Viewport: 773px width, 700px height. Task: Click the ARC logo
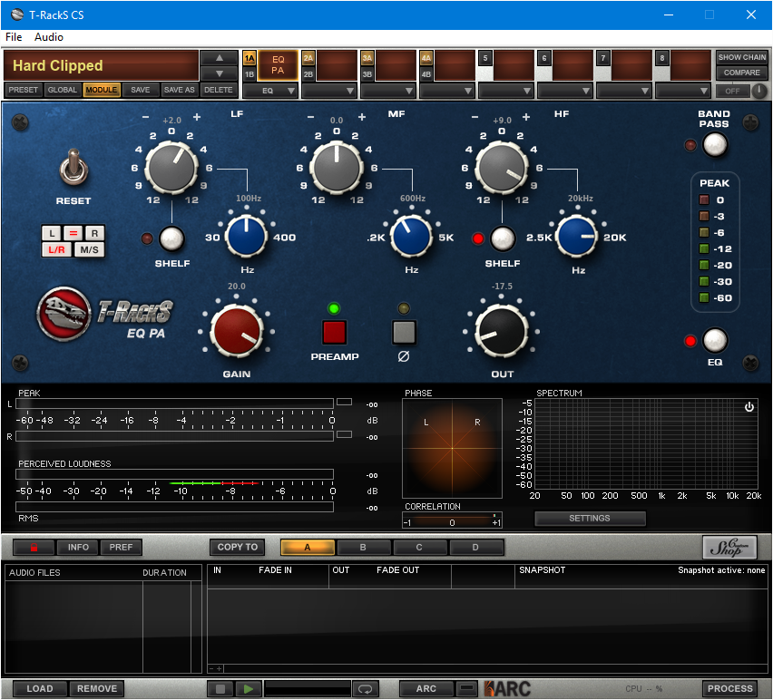point(507,689)
